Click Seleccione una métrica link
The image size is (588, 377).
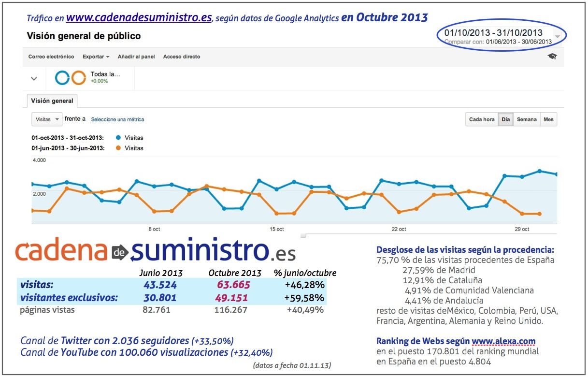point(117,119)
